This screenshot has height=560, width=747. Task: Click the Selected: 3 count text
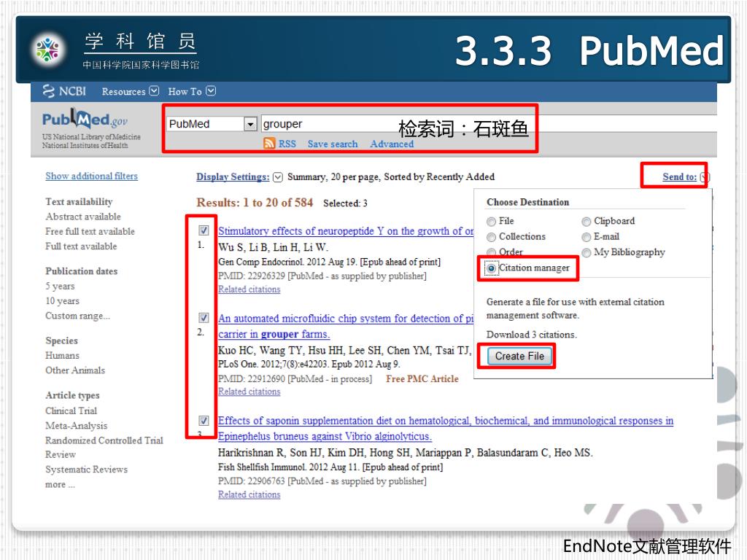(x=345, y=203)
